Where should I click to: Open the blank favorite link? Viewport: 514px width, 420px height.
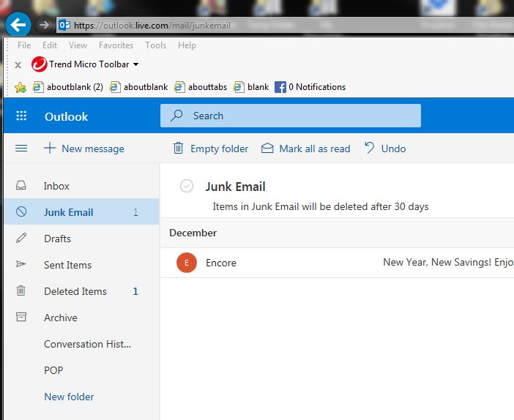(x=250, y=87)
